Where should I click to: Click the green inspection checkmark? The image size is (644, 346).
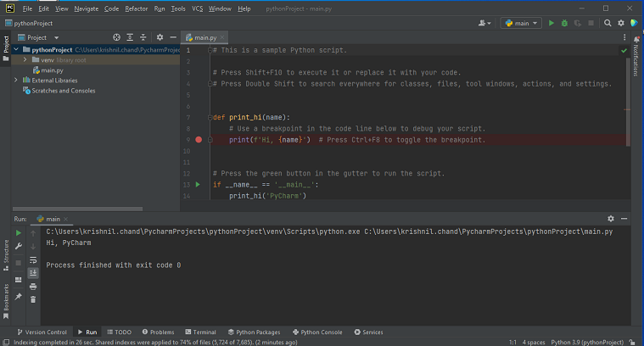click(624, 51)
